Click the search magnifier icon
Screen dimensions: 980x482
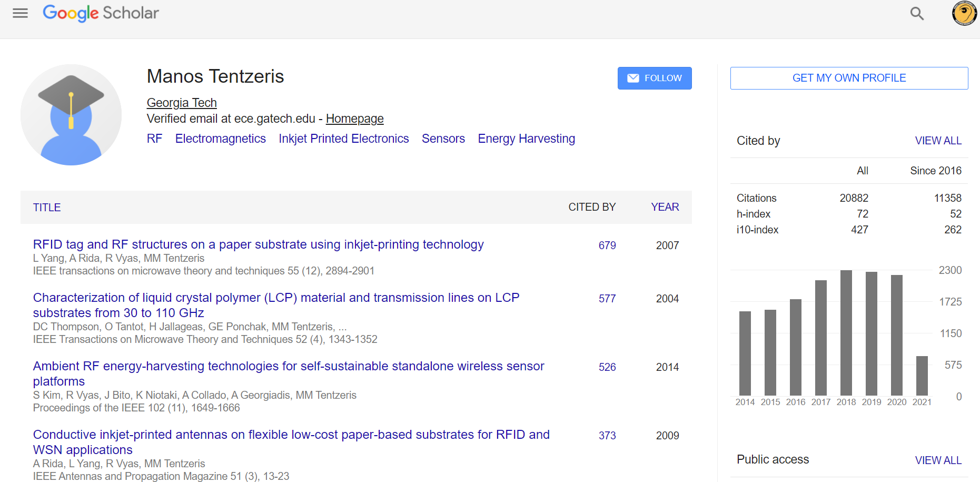point(917,14)
